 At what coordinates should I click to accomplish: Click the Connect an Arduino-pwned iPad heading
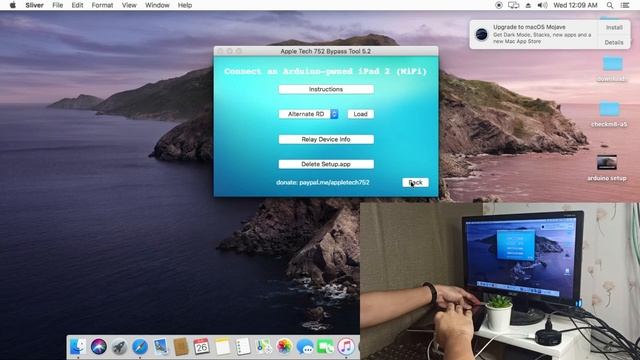325,71
